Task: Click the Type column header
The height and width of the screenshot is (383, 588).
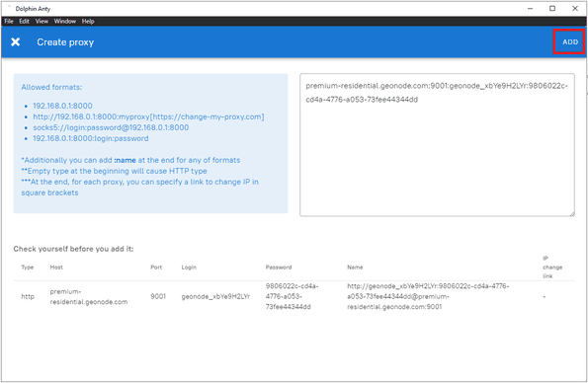Action: point(28,268)
